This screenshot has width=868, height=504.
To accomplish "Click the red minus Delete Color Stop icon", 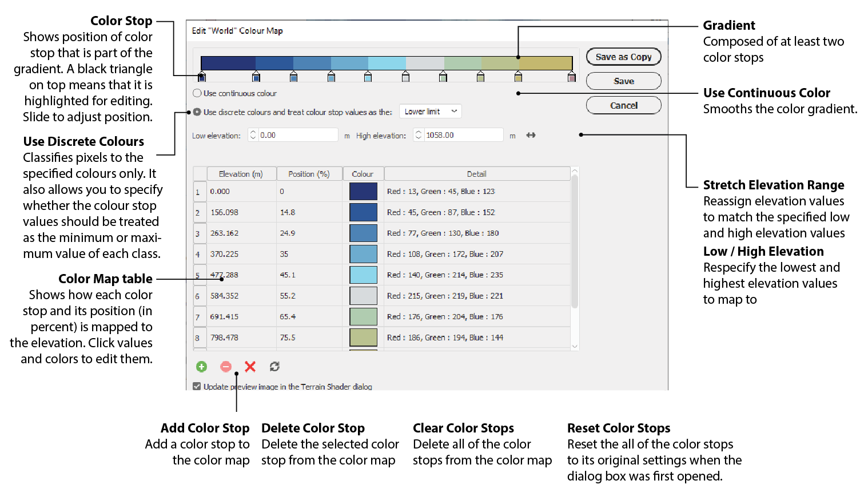I will point(226,367).
